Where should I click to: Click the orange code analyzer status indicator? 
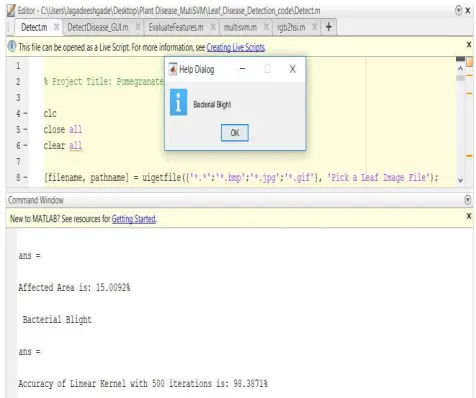(469, 62)
